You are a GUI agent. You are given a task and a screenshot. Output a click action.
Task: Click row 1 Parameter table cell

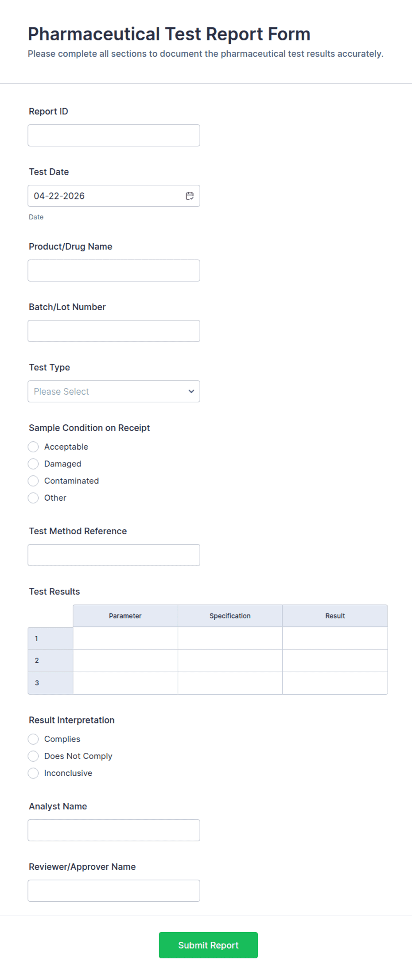[x=125, y=638]
